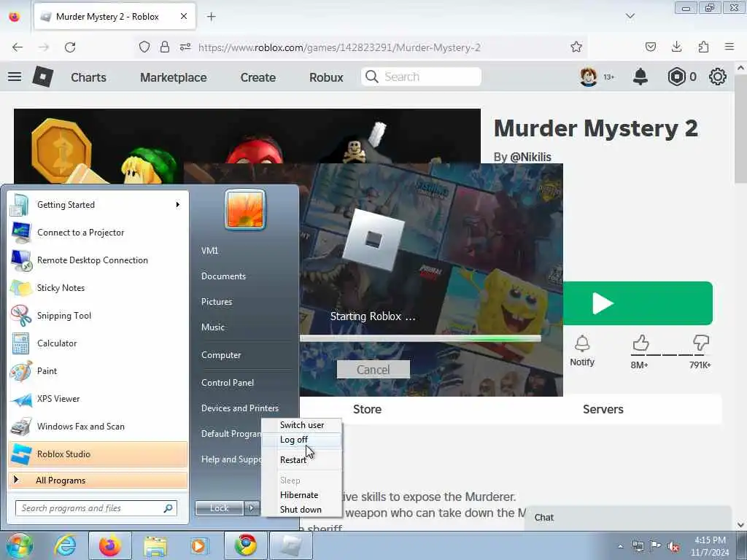The image size is (747, 560).
Task: Open Charts in Roblox navigation
Action: (88, 77)
